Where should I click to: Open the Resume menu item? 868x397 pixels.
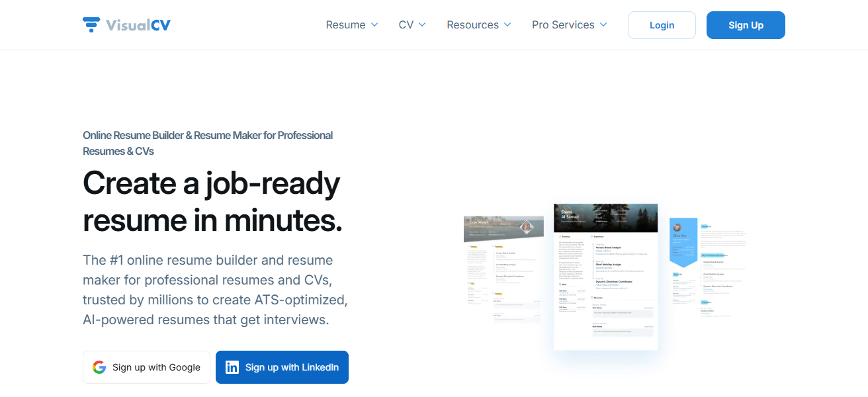point(345,25)
